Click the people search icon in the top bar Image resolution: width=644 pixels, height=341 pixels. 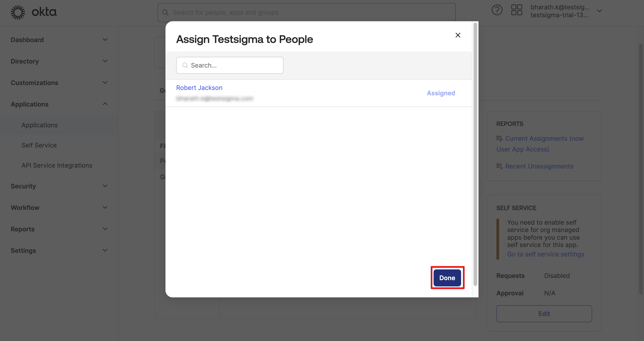pos(165,12)
